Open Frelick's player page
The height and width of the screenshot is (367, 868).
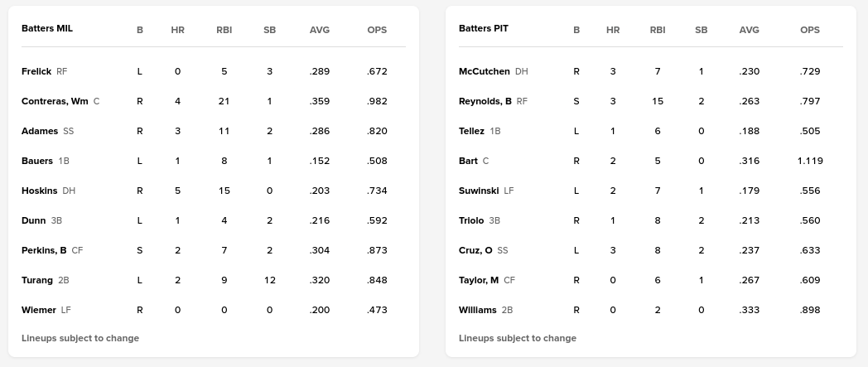[x=36, y=71]
